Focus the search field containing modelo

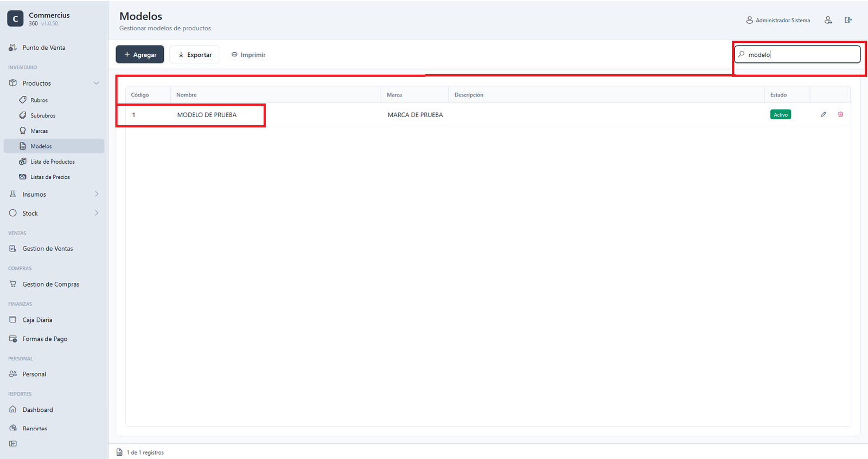(x=797, y=54)
